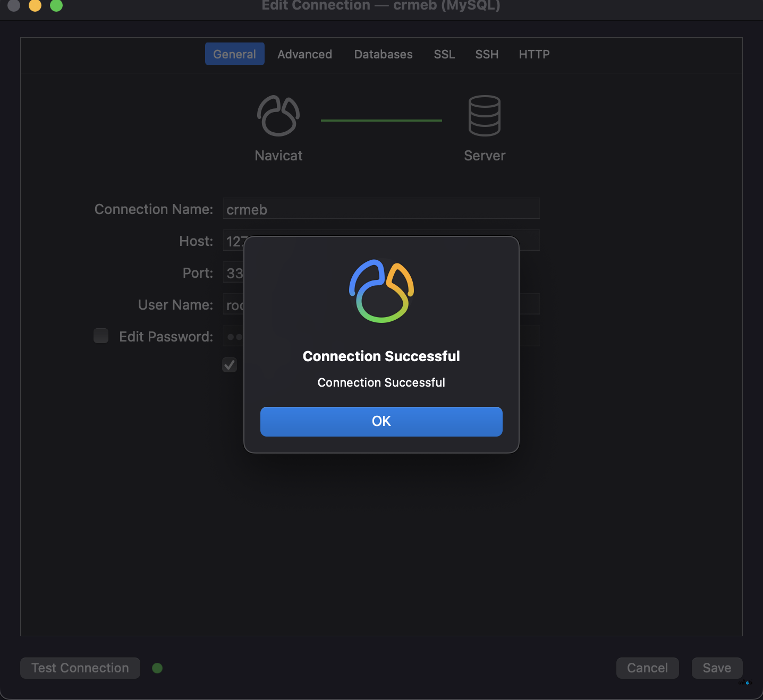Screen dimensions: 763x700
Task: Click the colorful Navicat logo in dialog
Action: click(x=381, y=291)
